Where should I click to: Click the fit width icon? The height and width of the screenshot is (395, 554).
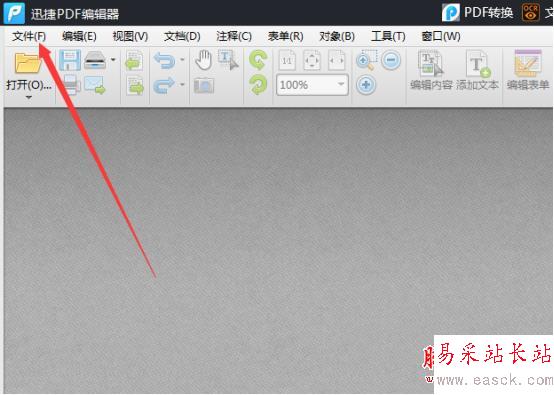click(x=337, y=60)
